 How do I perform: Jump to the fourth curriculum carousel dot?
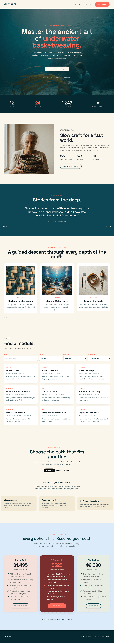[x=8, y=318]
